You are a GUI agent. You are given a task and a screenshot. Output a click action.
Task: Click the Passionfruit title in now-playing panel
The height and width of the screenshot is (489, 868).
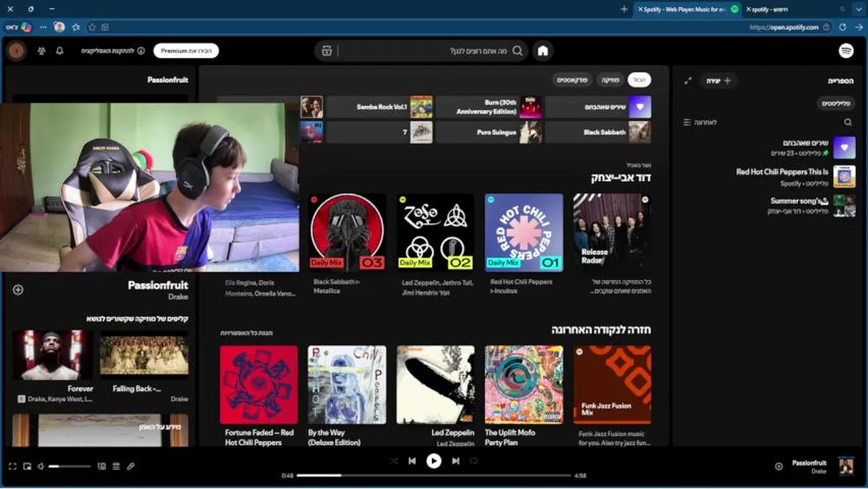pyautogui.click(x=158, y=285)
